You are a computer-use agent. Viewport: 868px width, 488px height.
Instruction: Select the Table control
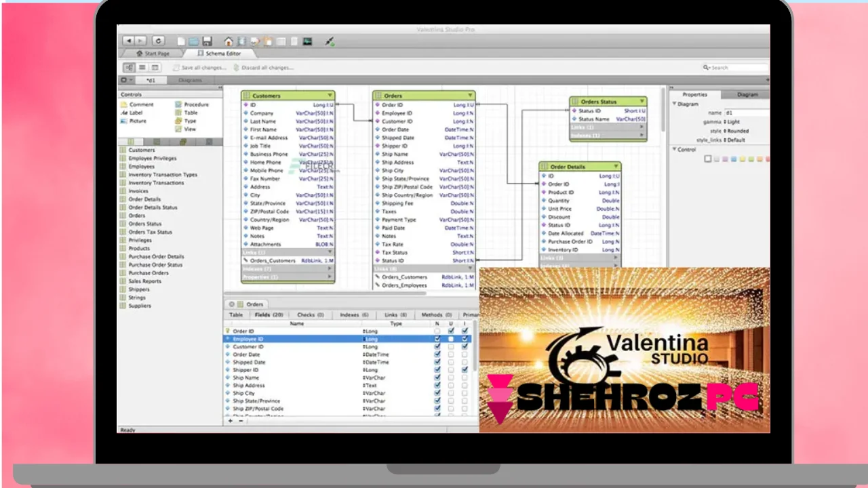pos(186,113)
